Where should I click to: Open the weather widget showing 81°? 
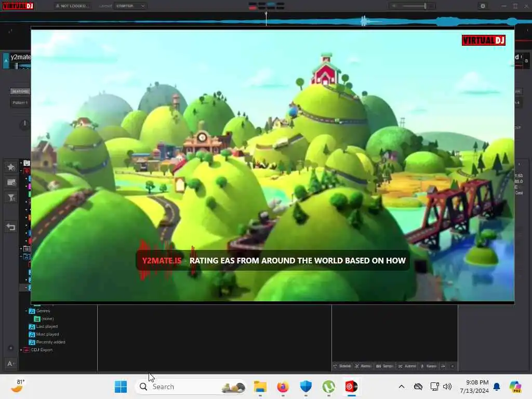17,386
